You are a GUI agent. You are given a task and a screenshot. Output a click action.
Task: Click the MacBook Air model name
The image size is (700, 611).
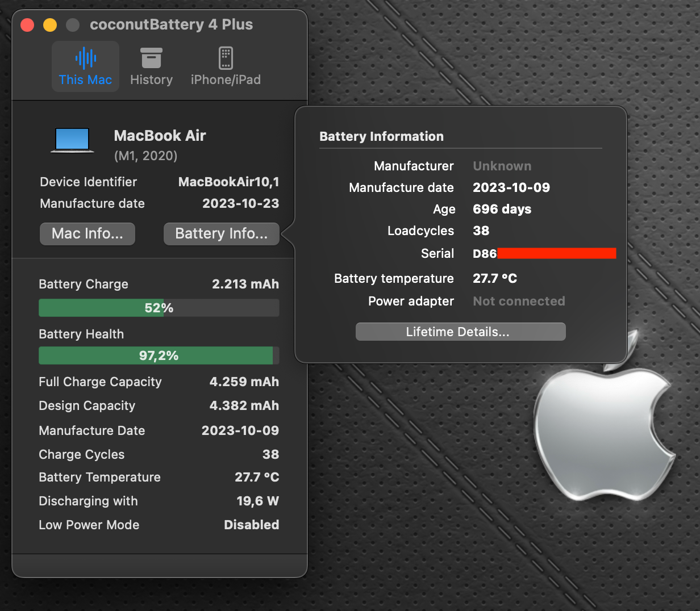160,136
